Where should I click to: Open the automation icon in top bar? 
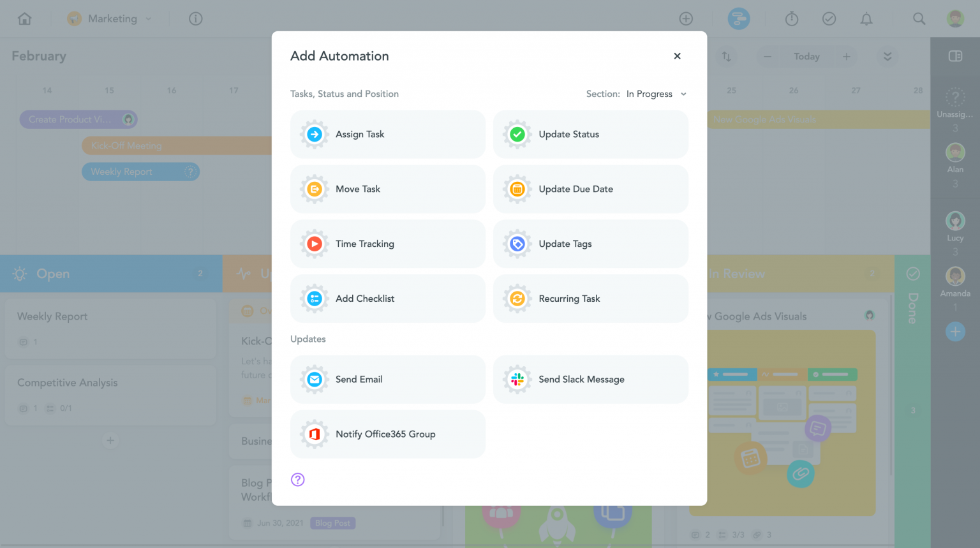739,19
